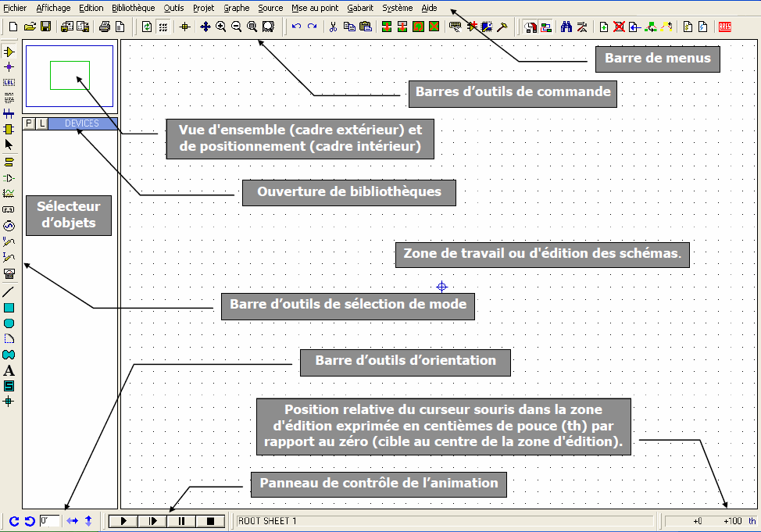
Task: Add a new sheet with green plus icon
Action: point(604,27)
